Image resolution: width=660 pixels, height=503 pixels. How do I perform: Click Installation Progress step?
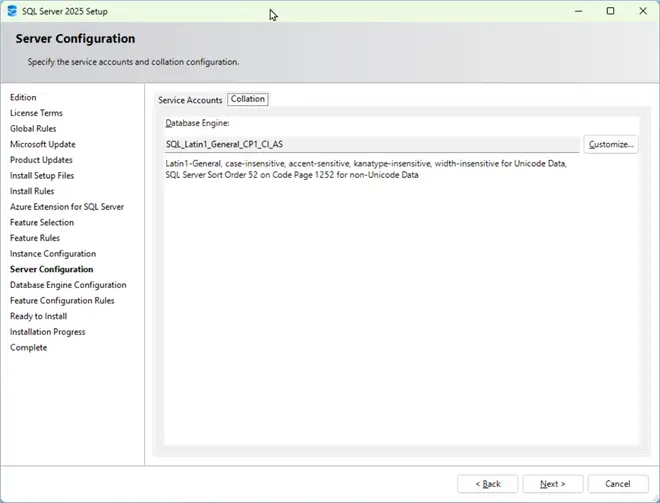(48, 332)
